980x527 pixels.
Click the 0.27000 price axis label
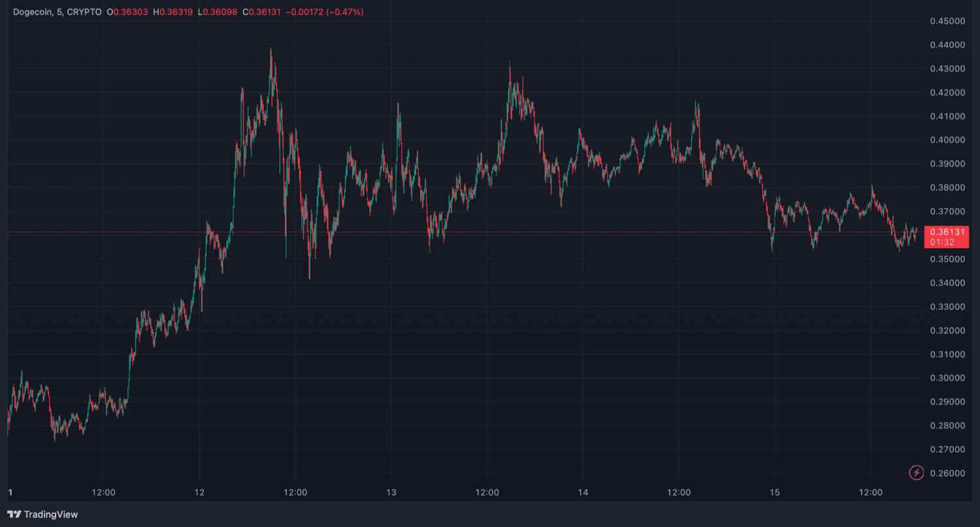tap(947, 449)
